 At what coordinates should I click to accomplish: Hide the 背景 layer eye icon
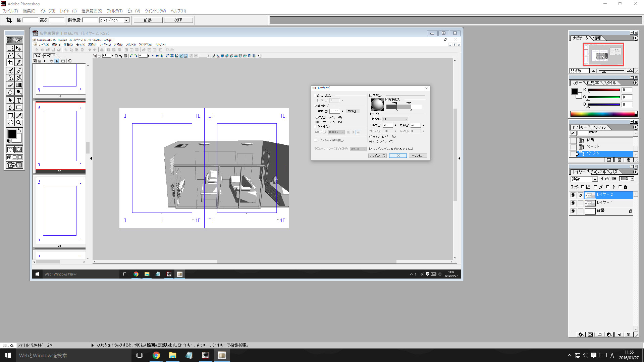click(573, 211)
